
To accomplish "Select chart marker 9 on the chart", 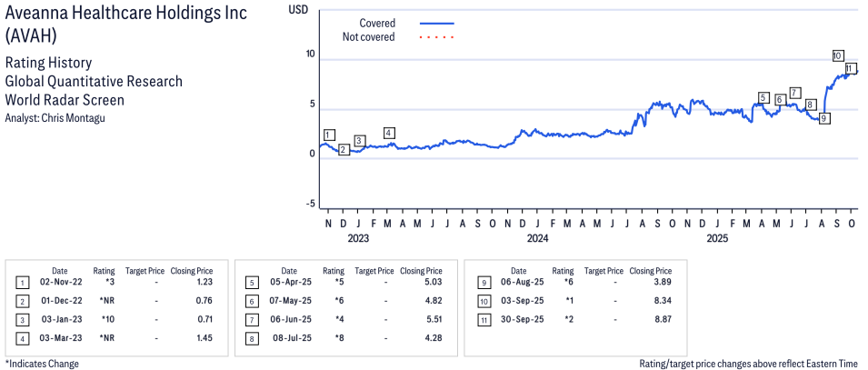I will [x=824, y=118].
